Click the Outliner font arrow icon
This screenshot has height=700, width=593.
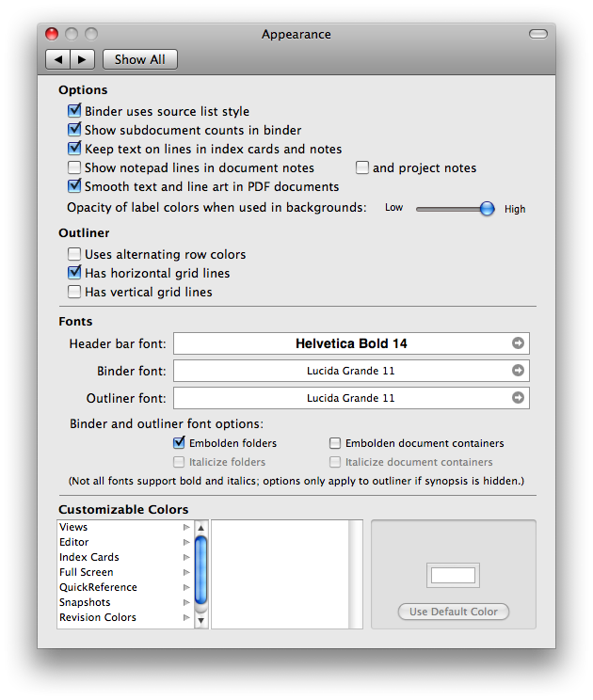(518, 398)
